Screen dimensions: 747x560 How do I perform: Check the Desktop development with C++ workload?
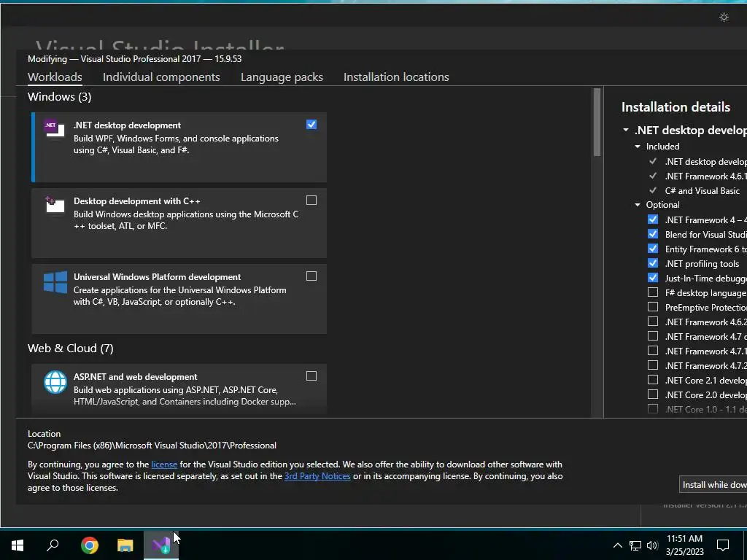pyautogui.click(x=311, y=200)
